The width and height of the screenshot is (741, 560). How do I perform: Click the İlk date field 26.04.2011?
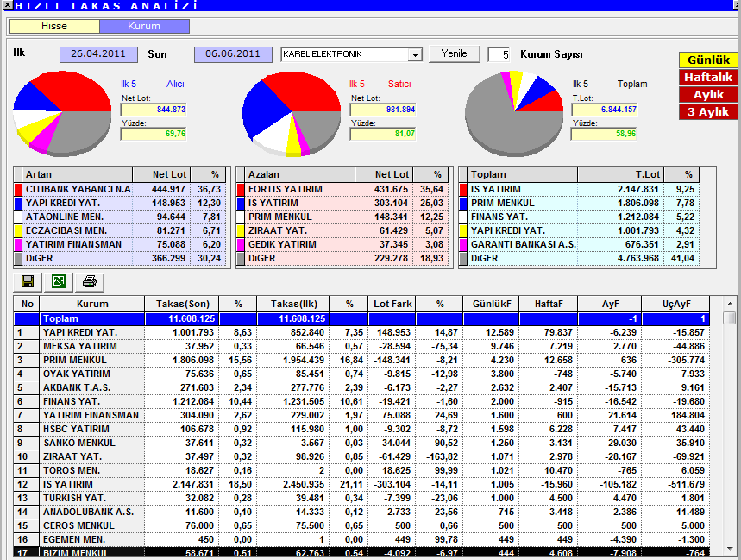click(x=98, y=54)
